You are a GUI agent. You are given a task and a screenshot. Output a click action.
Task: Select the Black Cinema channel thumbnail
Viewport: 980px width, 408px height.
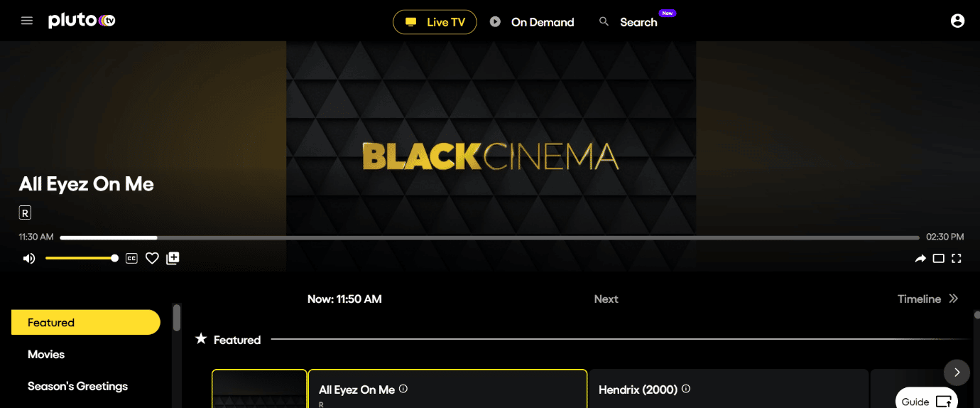click(259, 389)
